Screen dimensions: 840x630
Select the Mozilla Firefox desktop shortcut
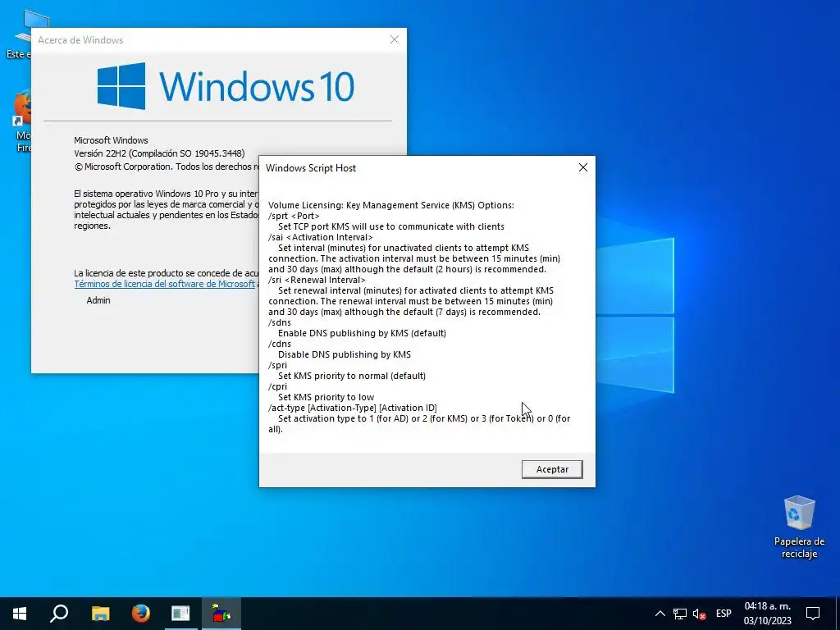tap(22, 122)
